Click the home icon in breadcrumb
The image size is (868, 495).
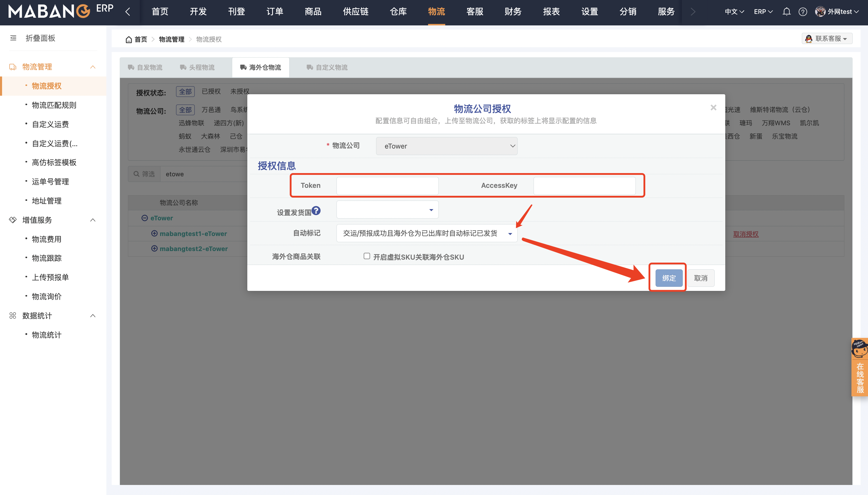(x=129, y=40)
